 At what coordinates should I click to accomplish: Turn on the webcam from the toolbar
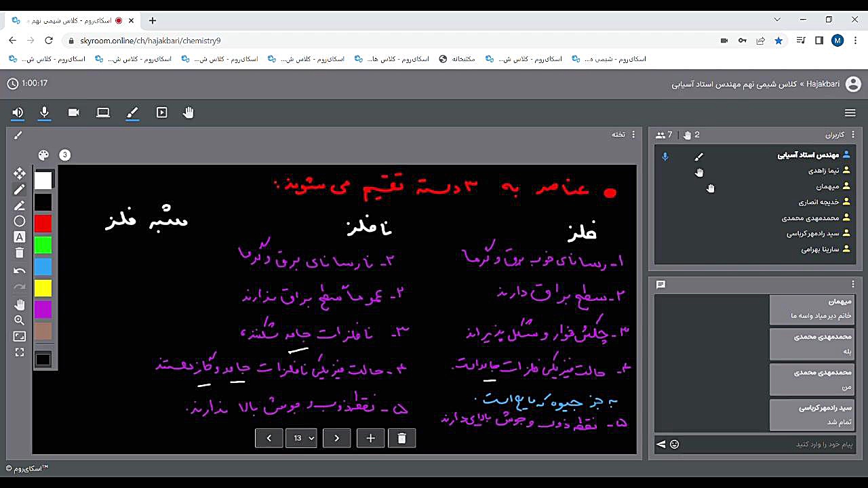pos(73,113)
